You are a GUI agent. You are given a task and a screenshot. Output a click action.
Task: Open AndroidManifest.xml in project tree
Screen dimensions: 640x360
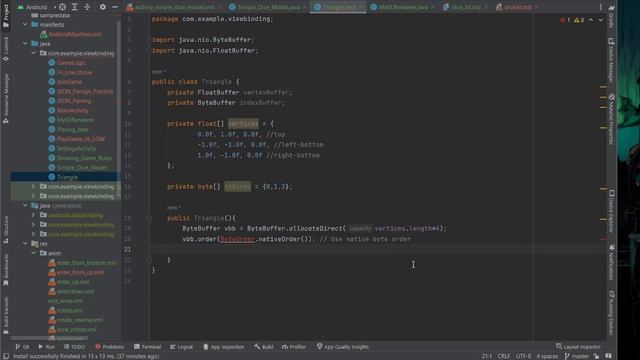tap(74, 34)
